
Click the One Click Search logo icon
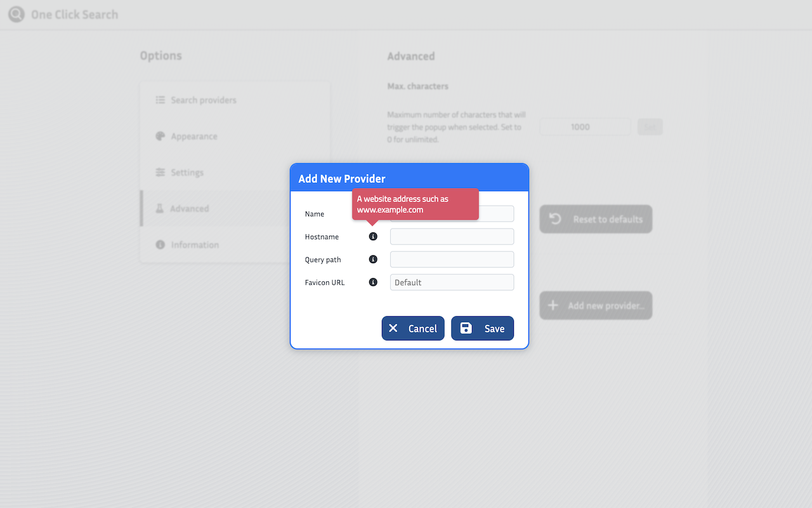(x=16, y=14)
